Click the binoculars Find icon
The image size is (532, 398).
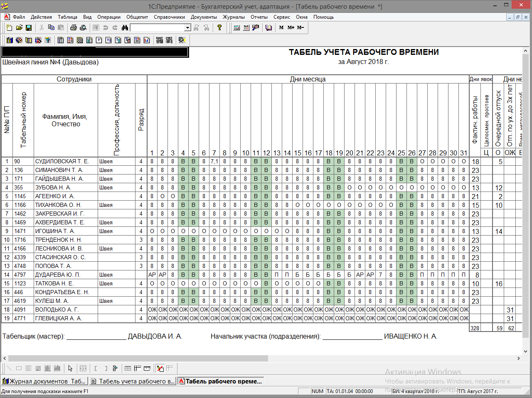tap(125, 28)
